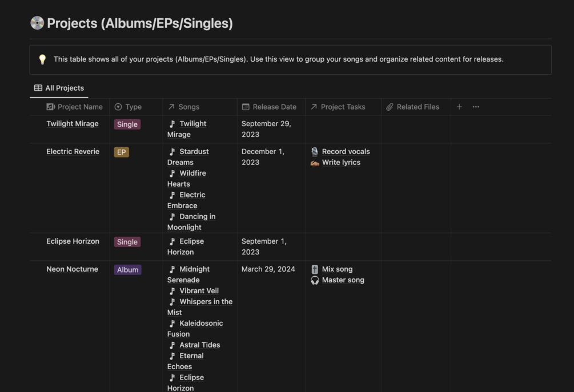The width and height of the screenshot is (574, 392).
Task: Open the three-dots column options menu
Action: (x=476, y=107)
